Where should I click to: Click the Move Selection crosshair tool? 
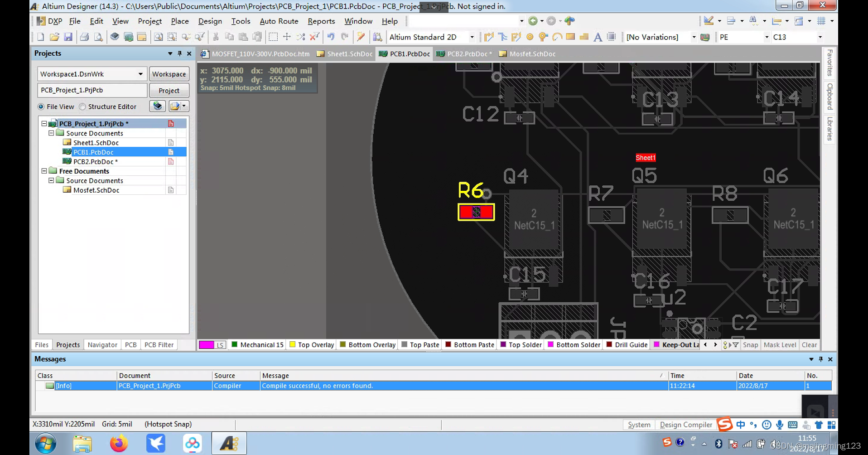tap(287, 37)
